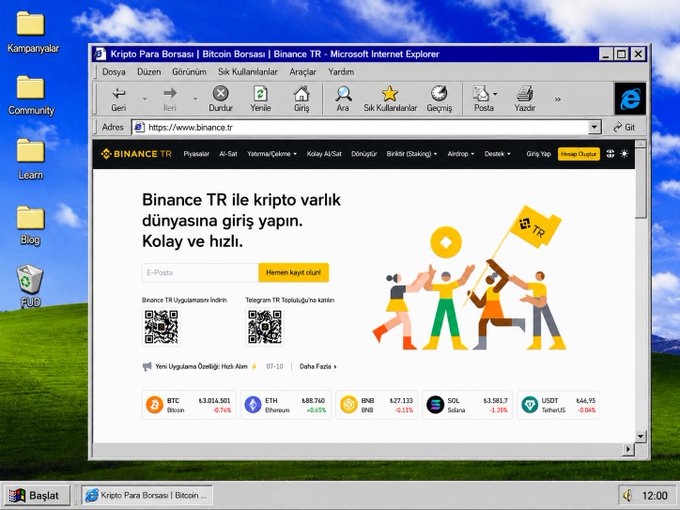Open the Sık Kullanılanlar menu
The image size is (680, 510).
(x=248, y=72)
